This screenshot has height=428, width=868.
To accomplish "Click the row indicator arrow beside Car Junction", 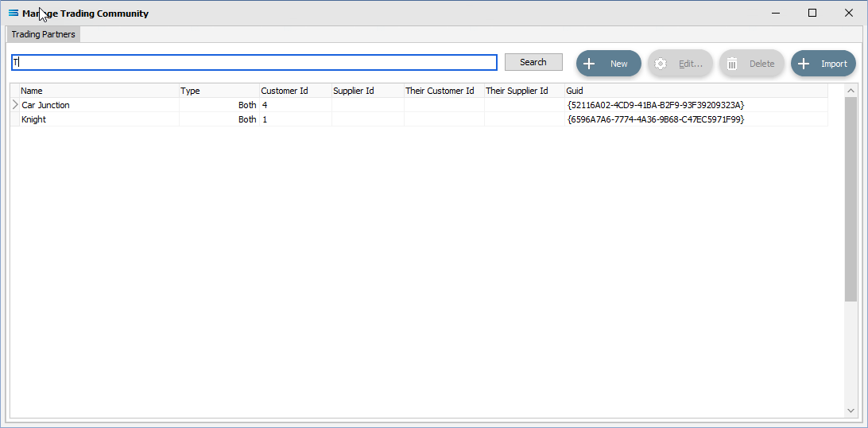I will point(15,105).
